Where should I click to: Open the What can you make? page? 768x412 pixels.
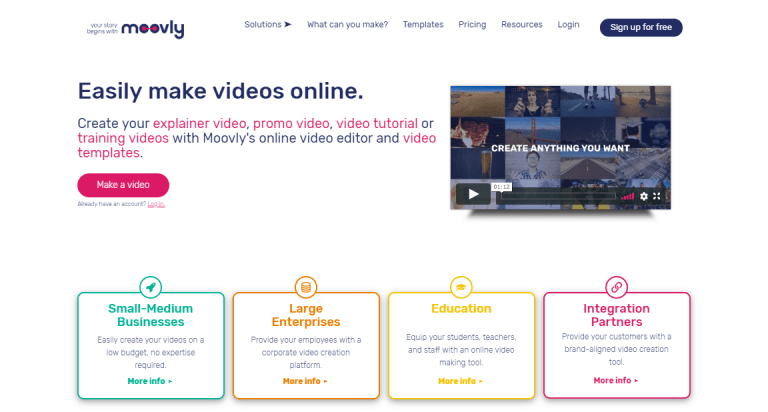347,24
